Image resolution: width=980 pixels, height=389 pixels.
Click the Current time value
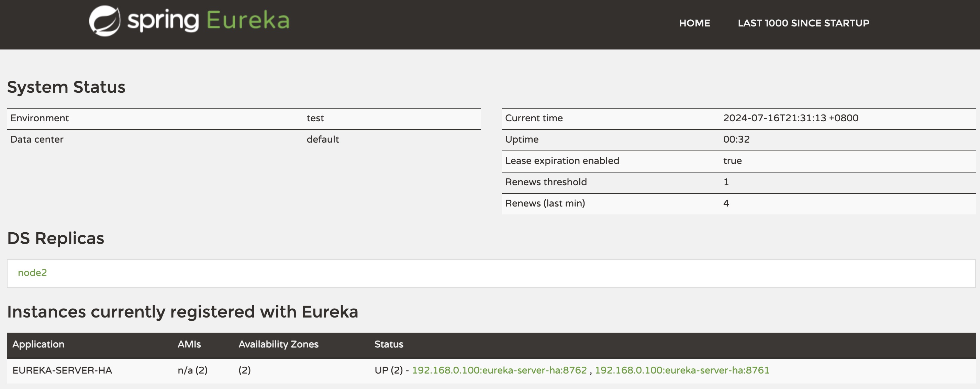tap(790, 118)
